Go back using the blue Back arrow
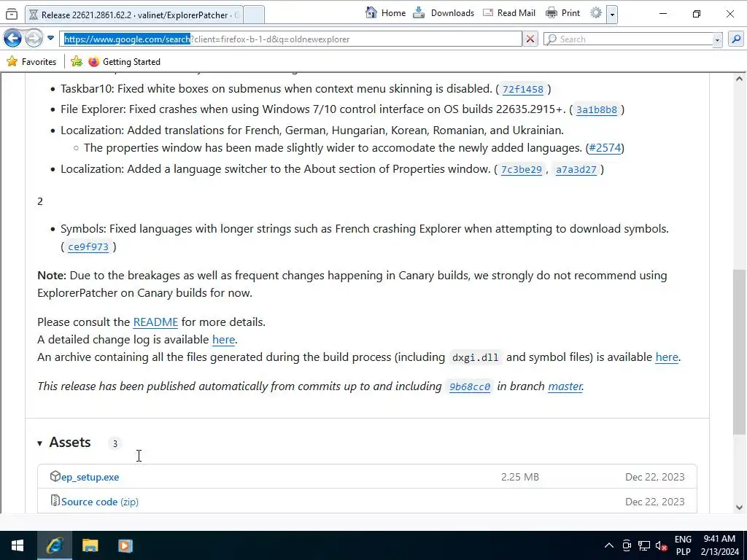The width and height of the screenshot is (747, 560). [13, 39]
